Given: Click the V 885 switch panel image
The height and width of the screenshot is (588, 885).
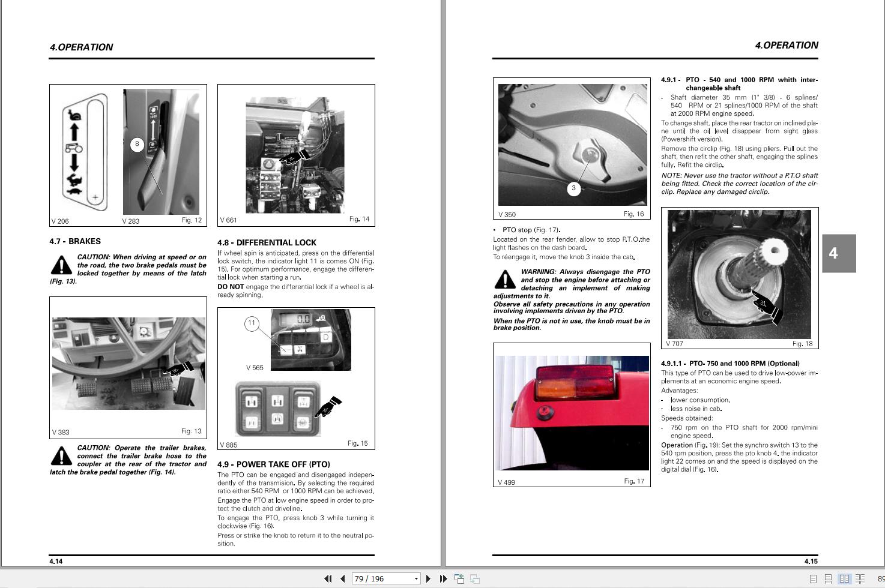Looking at the screenshot, I should click(277, 409).
